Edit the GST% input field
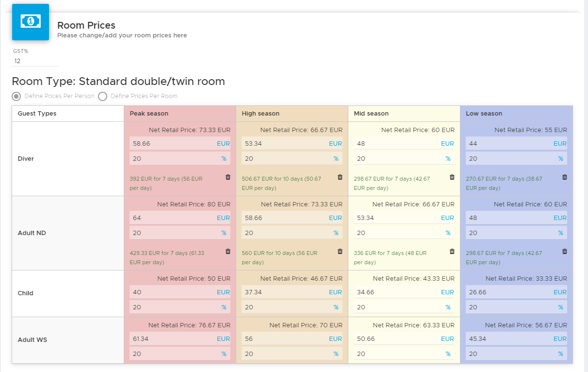 [35, 61]
